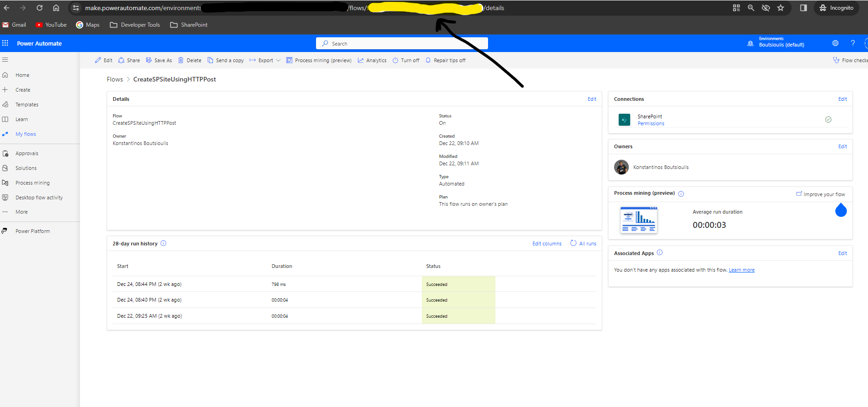Click the browser zoom magnifier icon

pyautogui.click(x=751, y=8)
